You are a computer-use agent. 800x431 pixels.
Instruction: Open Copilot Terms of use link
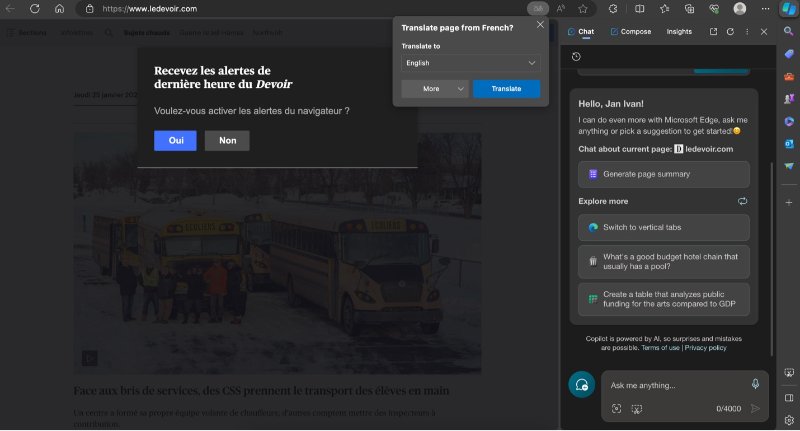pos(660,348)
